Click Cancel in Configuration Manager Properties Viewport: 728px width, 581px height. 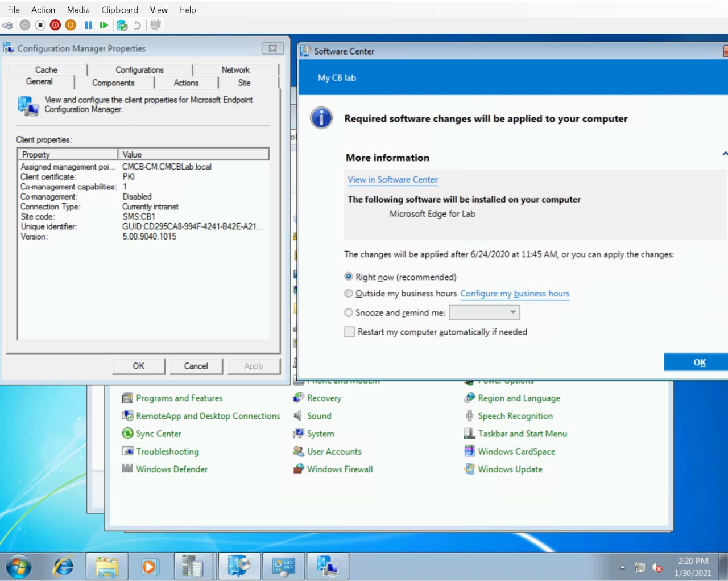[196, 366]
